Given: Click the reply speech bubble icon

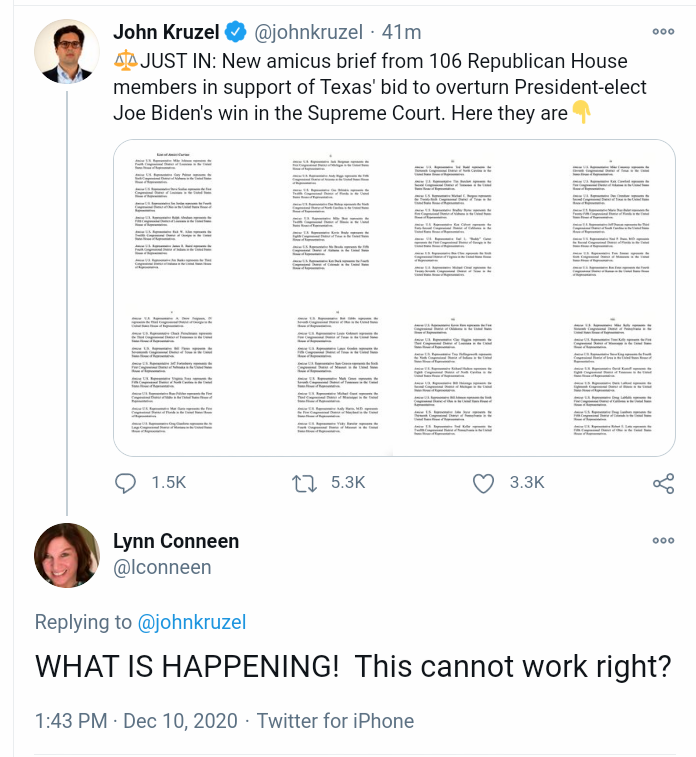Looking at the screenshot, I should [125, 483].
